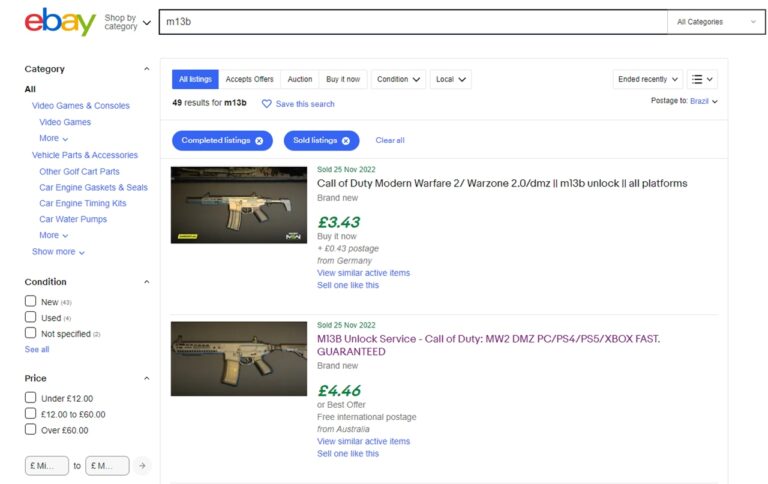768x484 pixels.
Task: Select the All listings tab
Action: point(195,79)
